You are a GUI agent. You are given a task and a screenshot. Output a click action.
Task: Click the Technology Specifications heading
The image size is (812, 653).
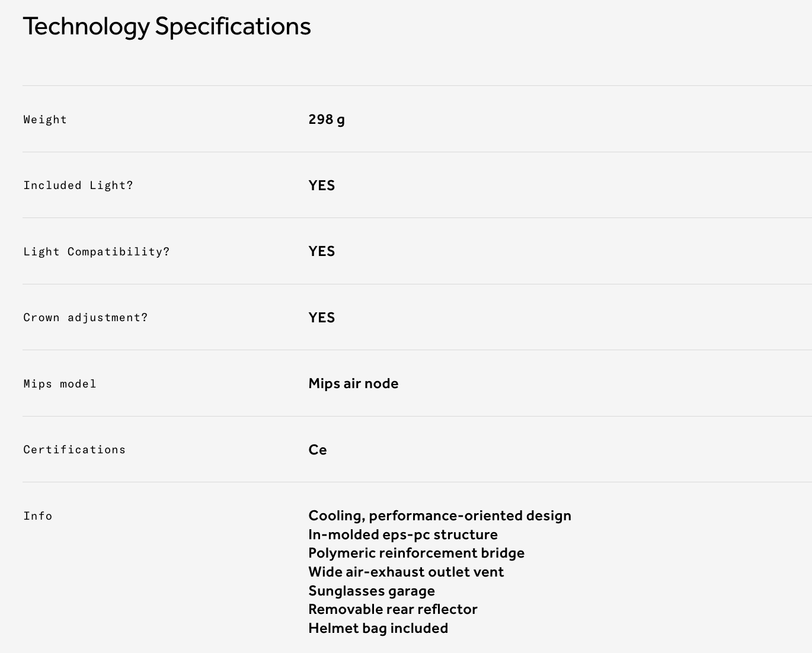[x=167, y=27]
